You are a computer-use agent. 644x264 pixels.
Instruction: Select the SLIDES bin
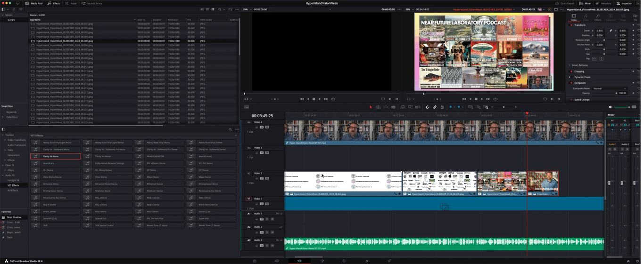coord(11,20)
